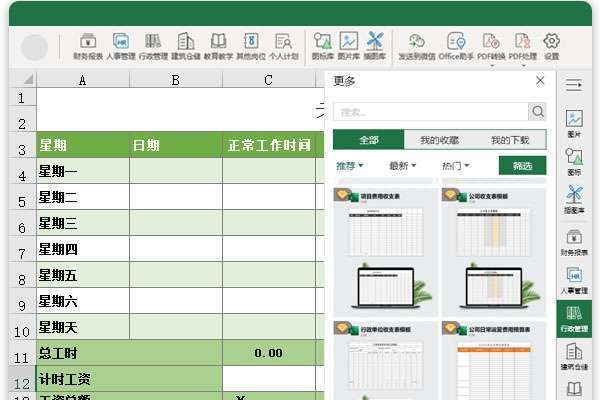
Task: Click the 图片 icon in the right sidebar
Action: point(574,124)
